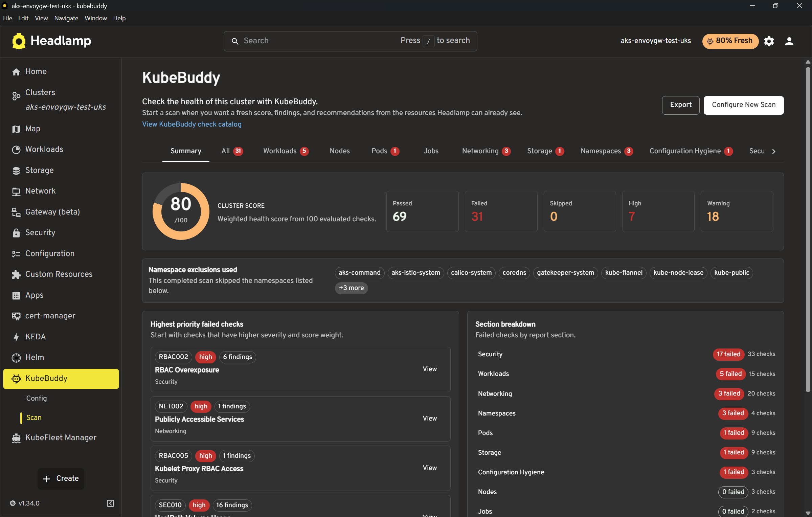This screenshot has height=517, width=812.
Task: Select the Networking tab
Action: point(486,151)
